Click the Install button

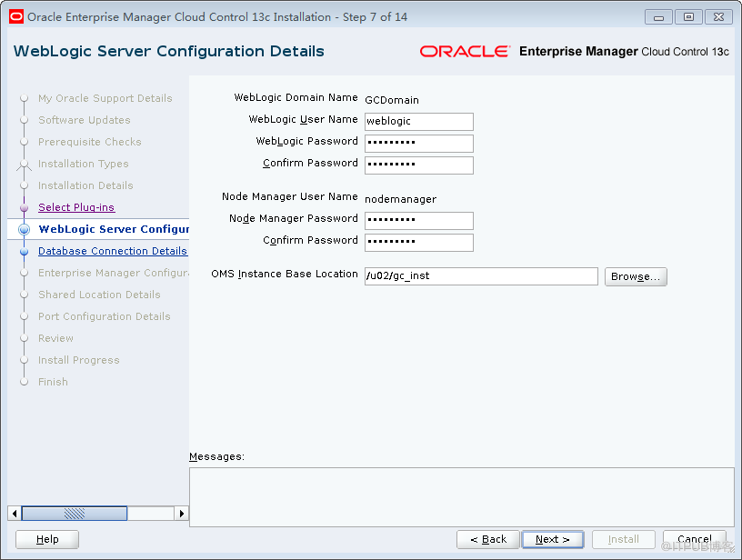pos(623,539)
